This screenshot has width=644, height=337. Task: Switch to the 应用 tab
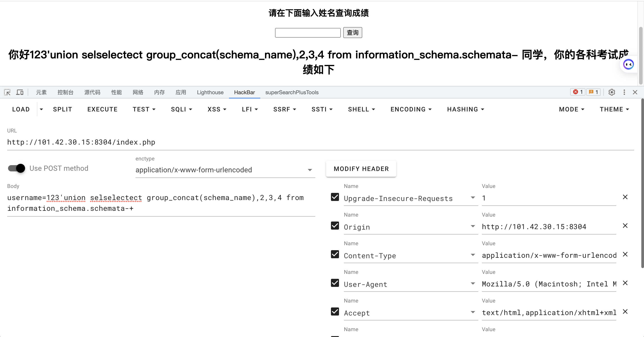pyautogui.click(x=181, y=92)
